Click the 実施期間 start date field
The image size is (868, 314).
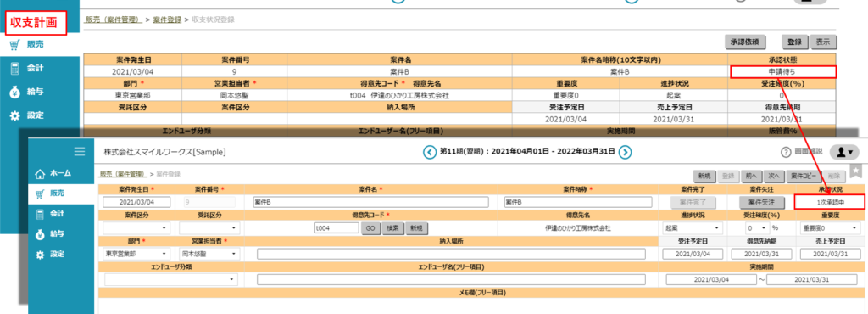pos(711,280)
